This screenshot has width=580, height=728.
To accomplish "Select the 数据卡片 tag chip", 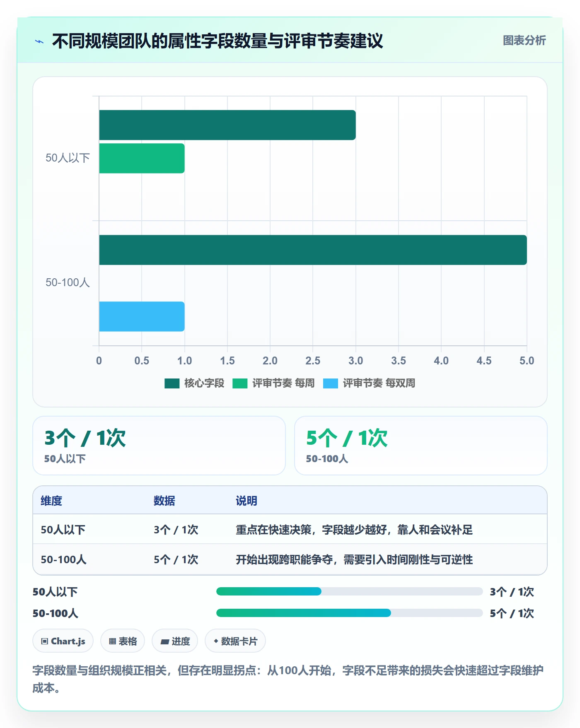I will (235, 641).
